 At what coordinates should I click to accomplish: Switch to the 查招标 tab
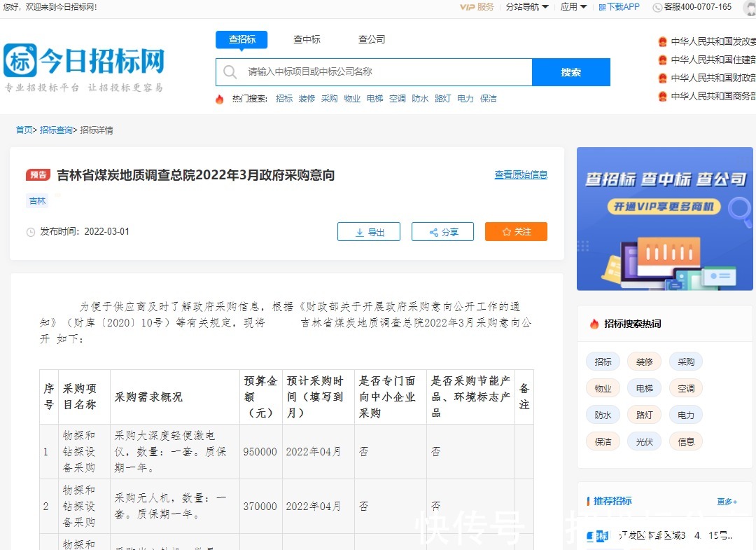point(241,39)
